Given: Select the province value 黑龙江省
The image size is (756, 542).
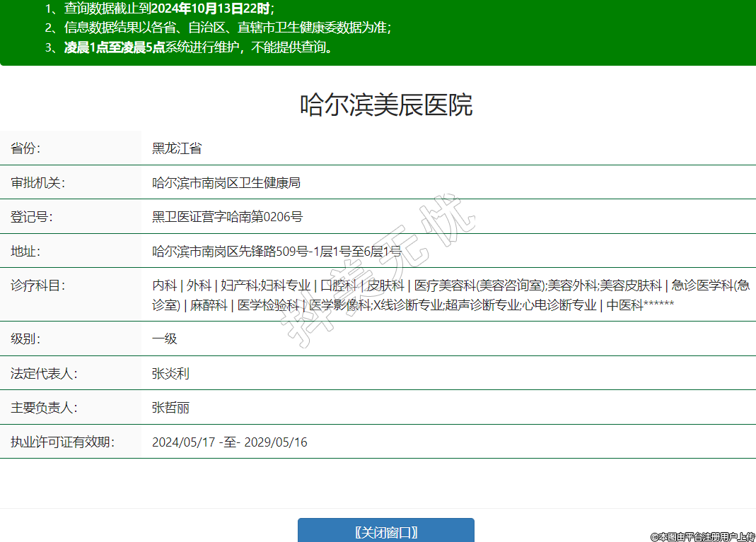Looking at the screenshot, I should 177,148.
